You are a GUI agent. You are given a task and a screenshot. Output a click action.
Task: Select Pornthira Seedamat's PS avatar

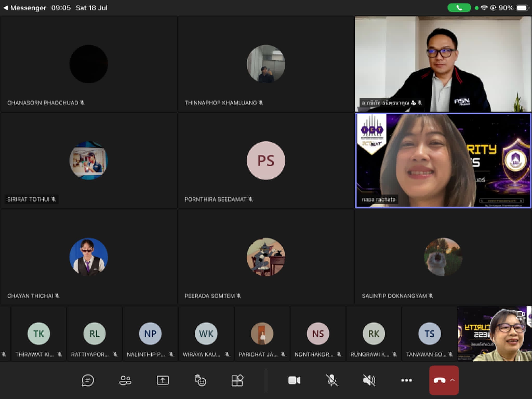coord(266,160)
